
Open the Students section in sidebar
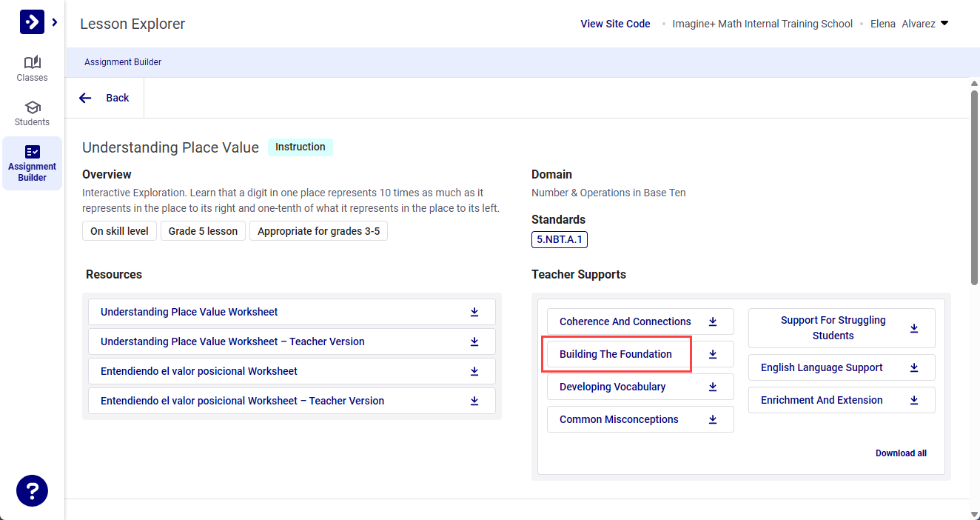coord(32,113)
